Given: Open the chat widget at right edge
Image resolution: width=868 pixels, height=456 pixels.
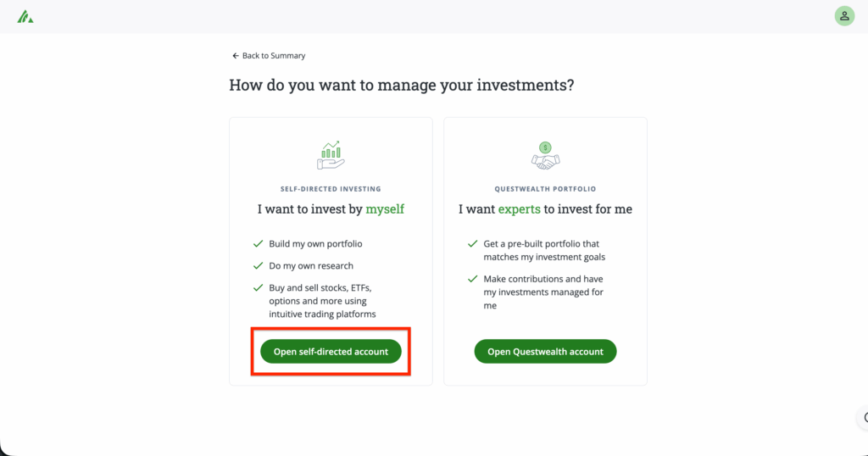Looking at the screenshot, I should click(x=863, y=417).
